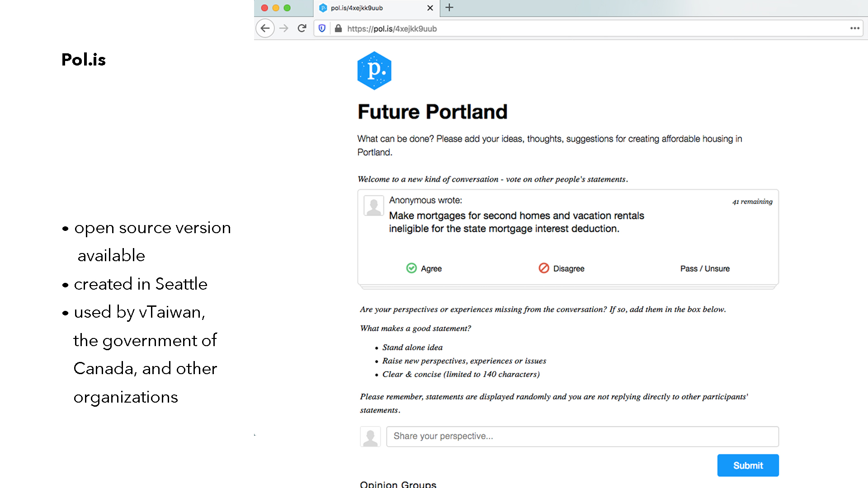This screenshot has height=488, width=868.
Task: Click the browser security shield icon
Action: point(323,28)
